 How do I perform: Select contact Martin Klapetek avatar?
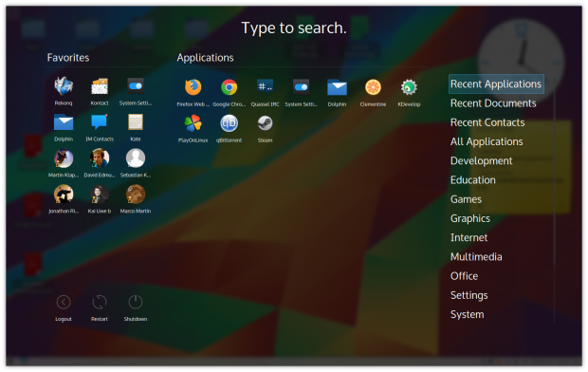tap(64, 158)
